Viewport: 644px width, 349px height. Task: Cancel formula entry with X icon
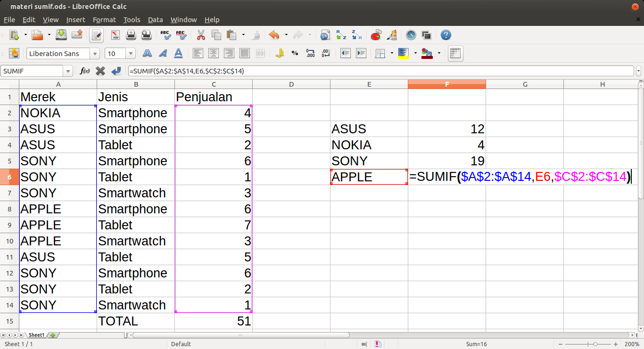coord(100,71)
